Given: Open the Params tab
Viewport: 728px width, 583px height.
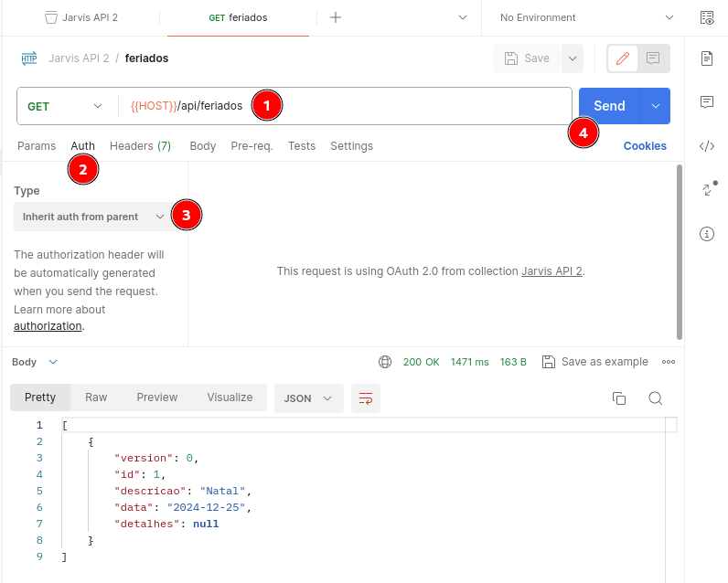Looking at the screenshot, I should pos(37,146).
